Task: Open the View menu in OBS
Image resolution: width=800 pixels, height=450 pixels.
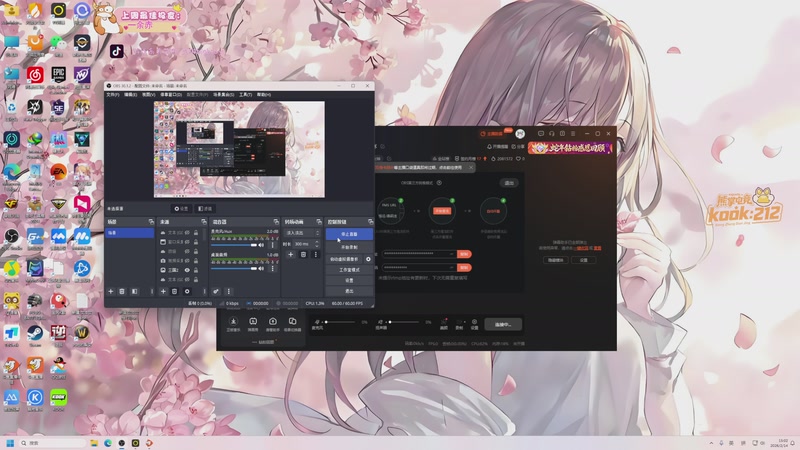Action: (x=148, y=95)
